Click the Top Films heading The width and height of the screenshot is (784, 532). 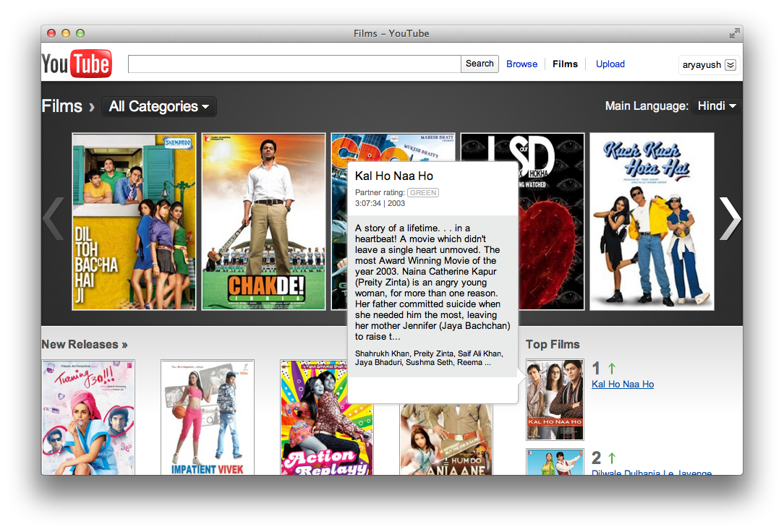[553, 344]
